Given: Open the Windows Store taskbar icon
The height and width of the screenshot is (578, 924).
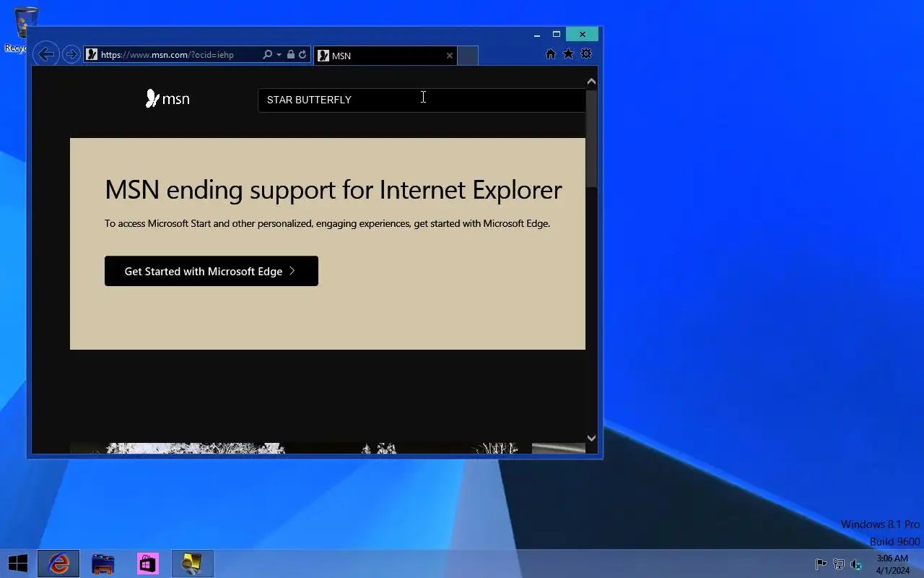Looking at the screenshot, I should point(148,564).
